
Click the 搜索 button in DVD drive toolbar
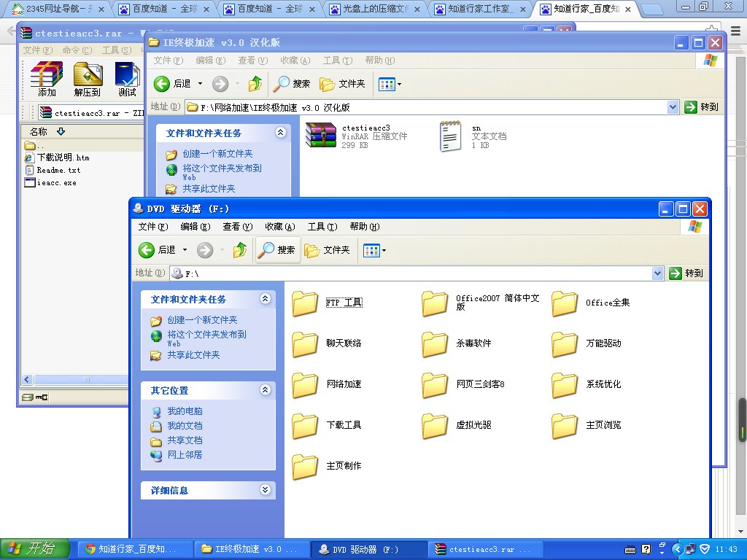tap(278, 250)
